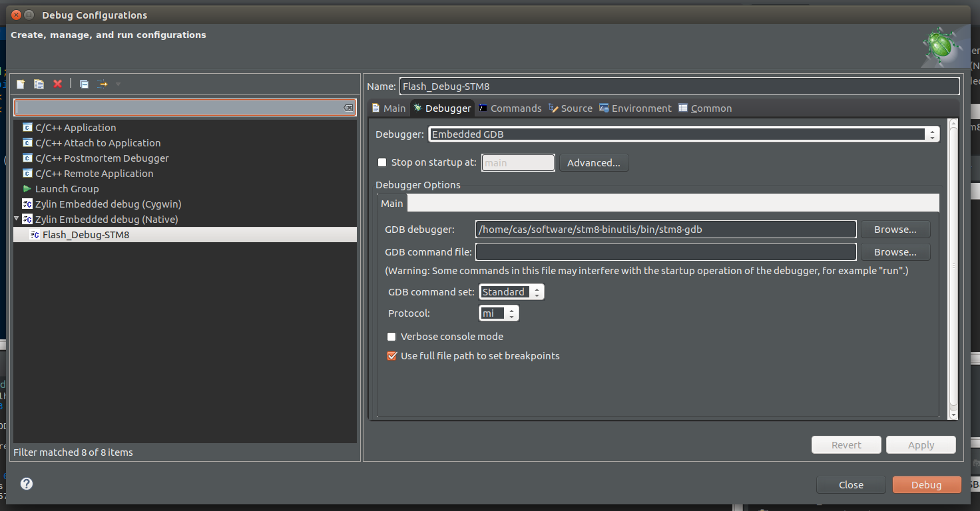The height and width of the screenshot is (511, 980).
Task: Select Zylin Embedded debug (Cygwin)
Action: (108, 204)
